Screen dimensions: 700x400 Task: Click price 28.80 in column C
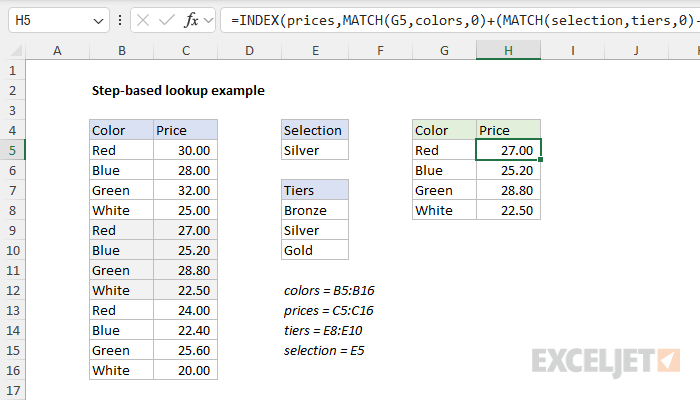[186, 271]
